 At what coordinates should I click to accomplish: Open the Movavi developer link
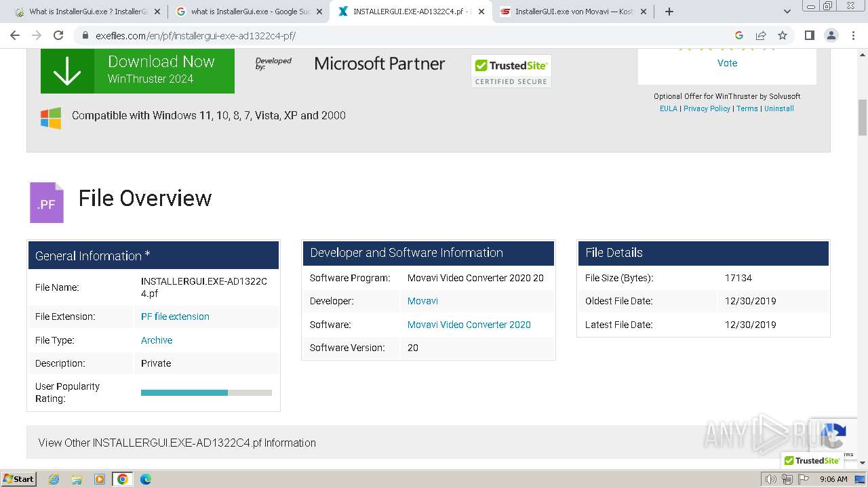(x=422, y=301)
